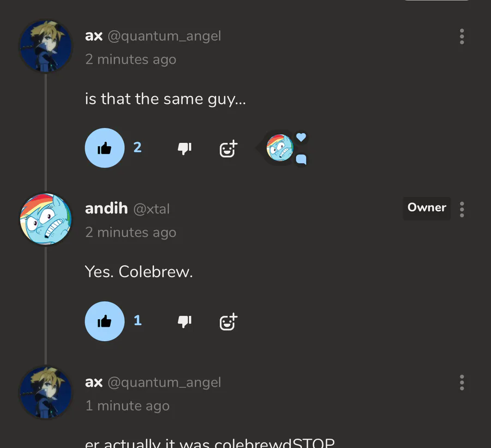Image resolution: width=491 pixels, height=448 pixels.
Task: Open ax's avatar on the first comment
Action: tap(46, 46)
